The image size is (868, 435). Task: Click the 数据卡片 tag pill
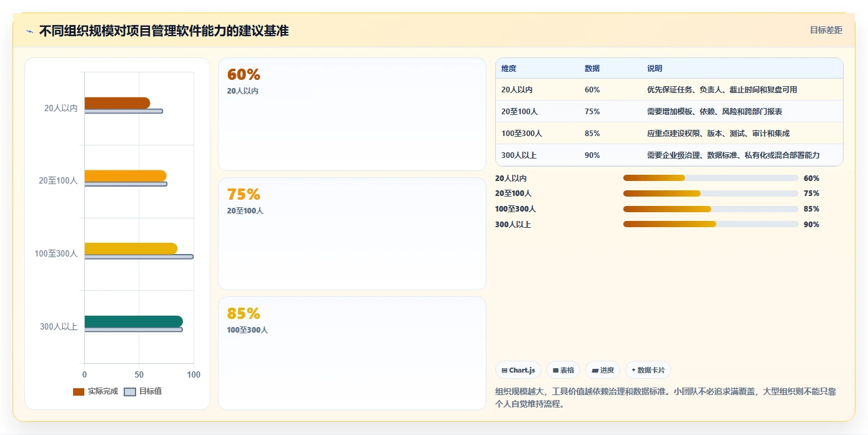pyautogui.click(x=648, y=370)
